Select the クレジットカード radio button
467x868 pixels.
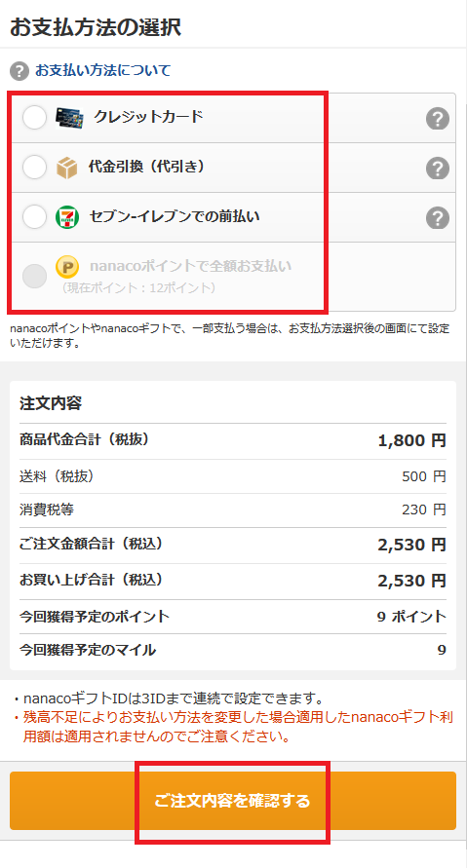[34, 117]
